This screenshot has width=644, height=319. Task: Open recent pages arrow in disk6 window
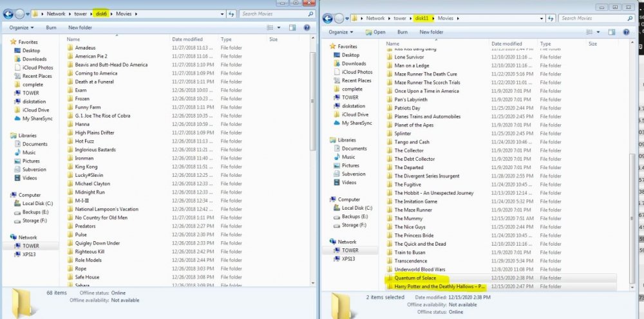28,14
